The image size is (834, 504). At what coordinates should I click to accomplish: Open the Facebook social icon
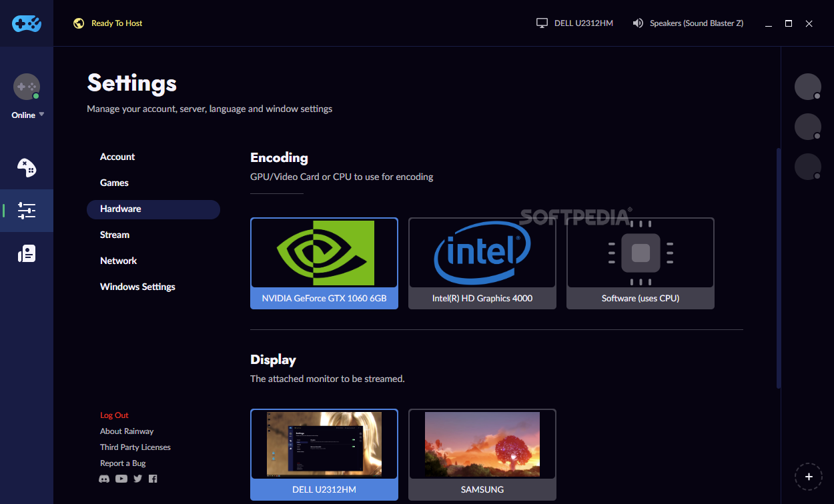point(153,479)
